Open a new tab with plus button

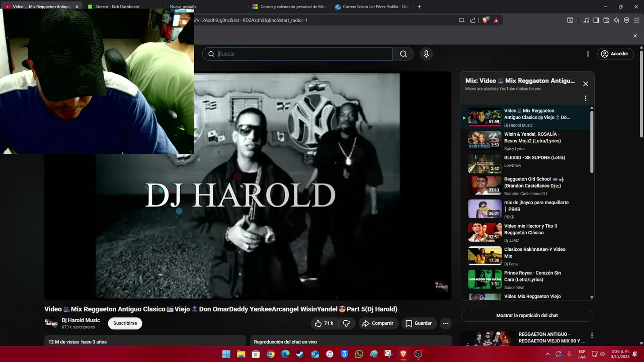tap(419, 7)
